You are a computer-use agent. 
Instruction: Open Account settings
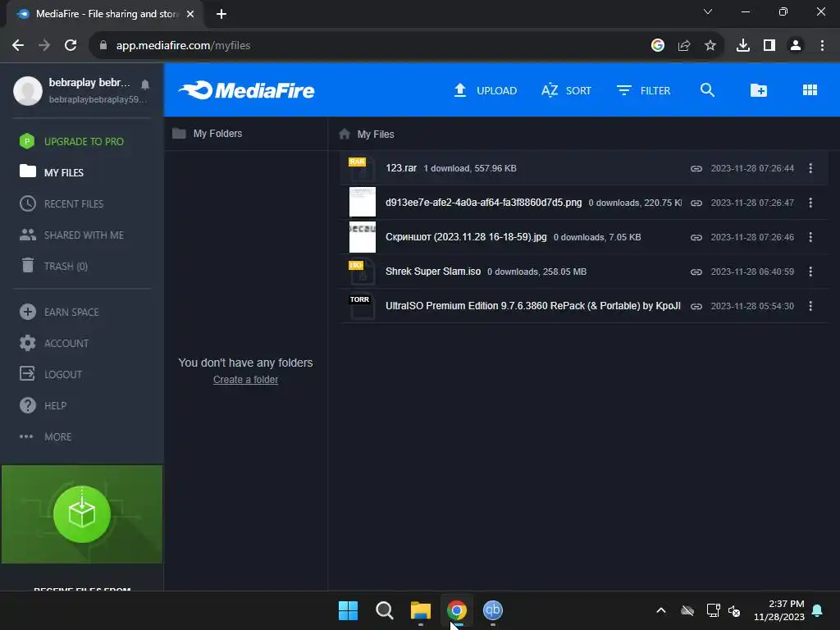click(x=54, y=343)
